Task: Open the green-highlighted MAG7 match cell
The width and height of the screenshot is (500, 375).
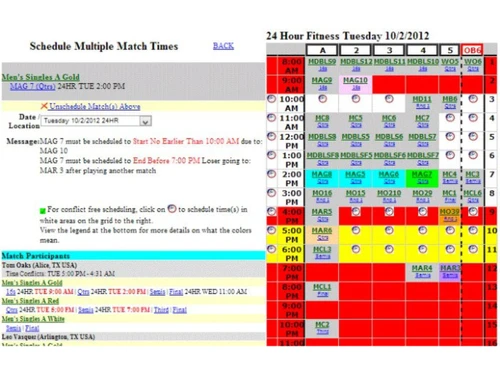Action: (x=422, y=174)
